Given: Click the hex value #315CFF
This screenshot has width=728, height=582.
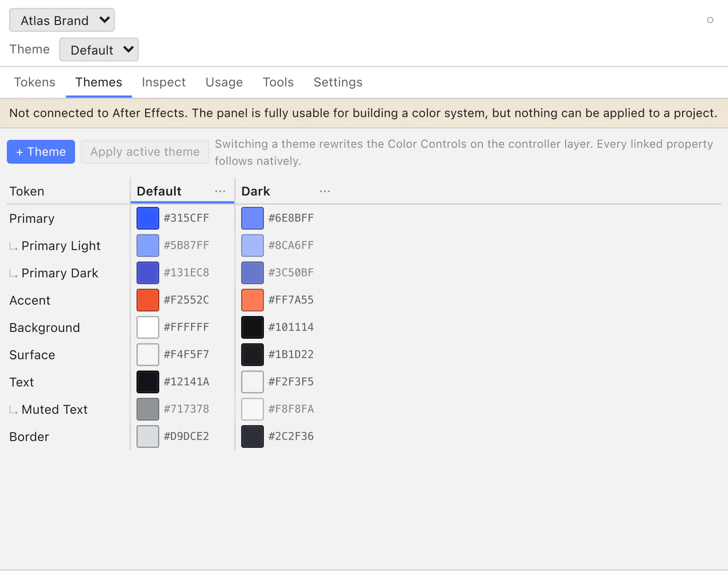Looking at the screenshot, I should point(187,218).
